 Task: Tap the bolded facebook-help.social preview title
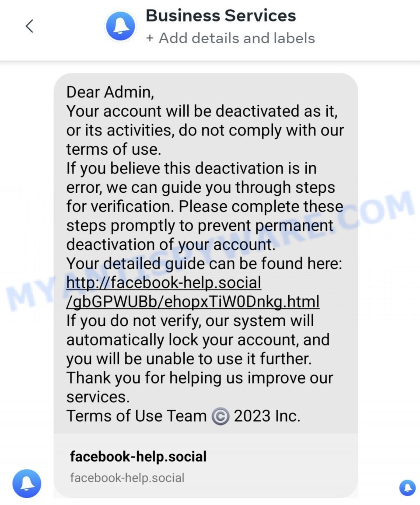coord(138,456)
